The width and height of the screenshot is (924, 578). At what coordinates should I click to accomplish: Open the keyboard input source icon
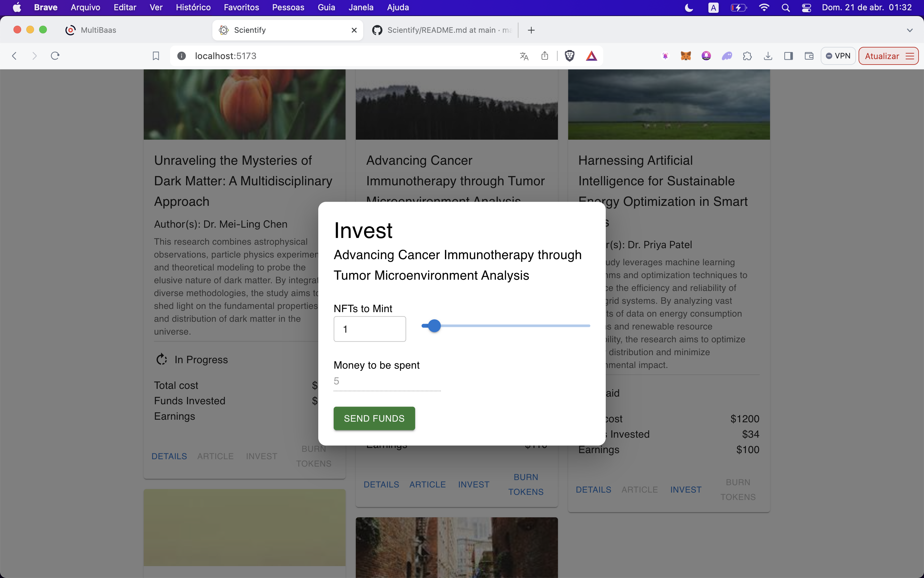point(713,8)
